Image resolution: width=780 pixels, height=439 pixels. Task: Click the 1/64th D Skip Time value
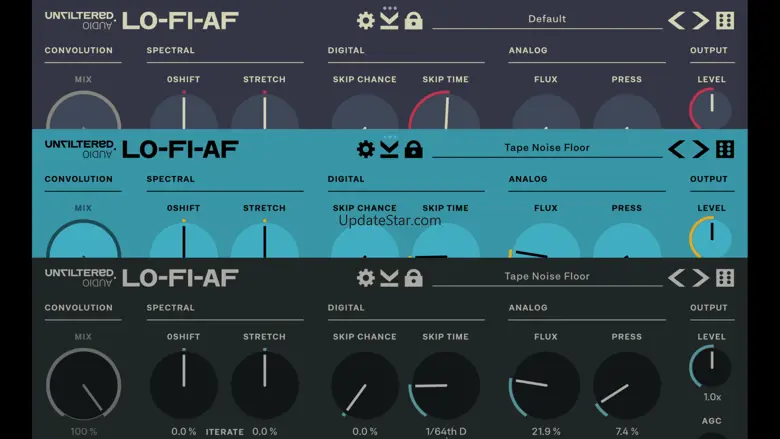click(x=446, y=432)
